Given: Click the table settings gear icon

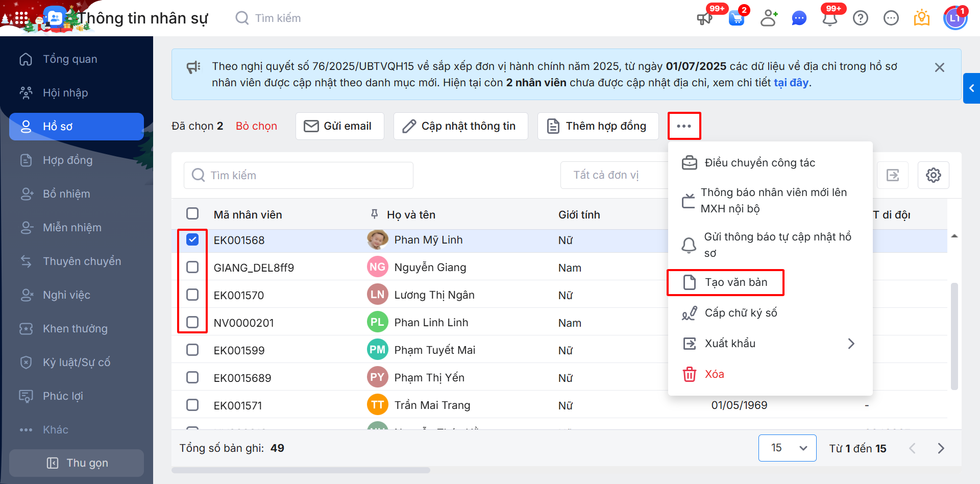Looking at the screenshot, I should click(934, 175).
